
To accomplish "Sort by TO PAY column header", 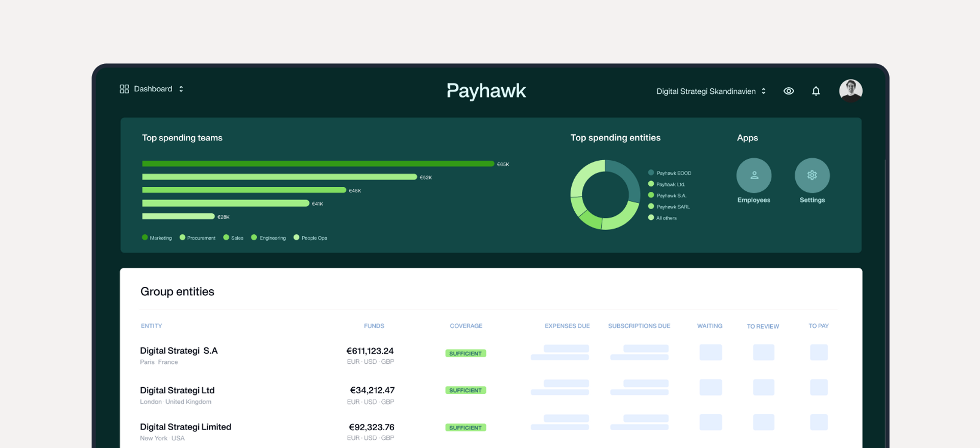I will pos(818,326).
